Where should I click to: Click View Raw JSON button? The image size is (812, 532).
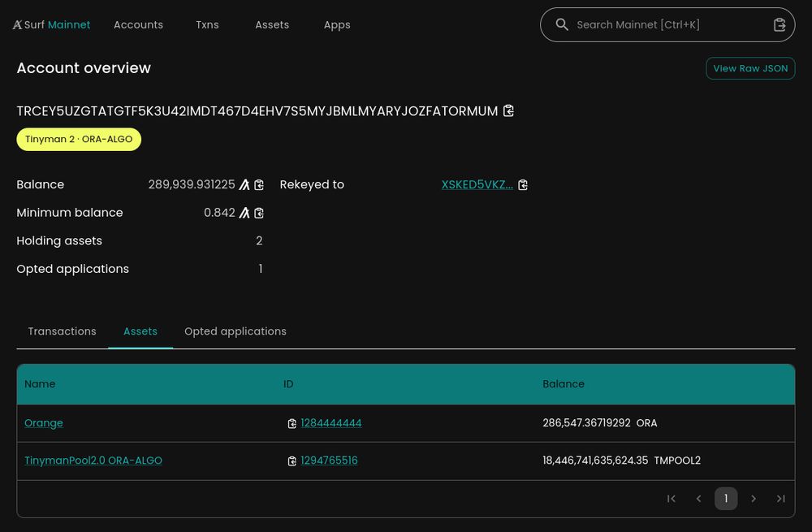750,68
